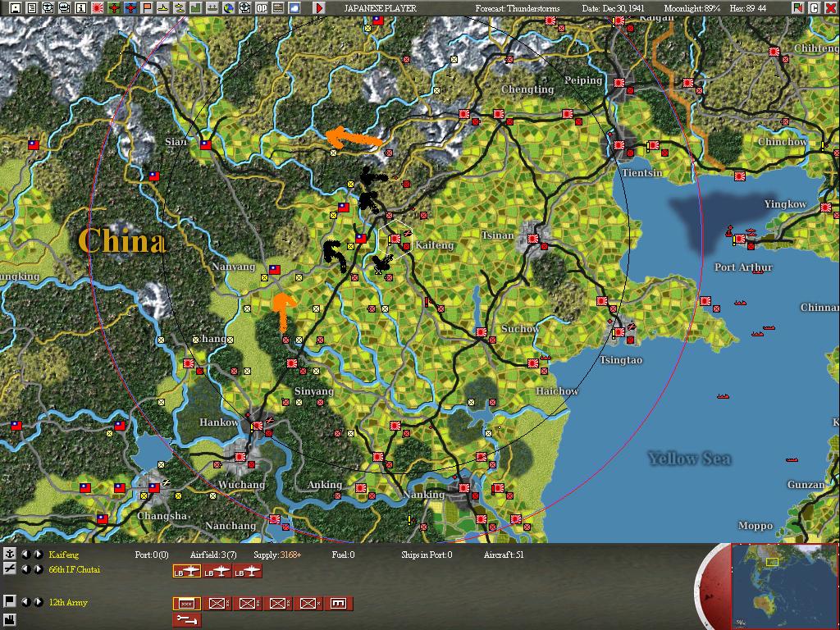Select the Japanese base at Hankow
The image size is (840, 630).
click(257, 426)
